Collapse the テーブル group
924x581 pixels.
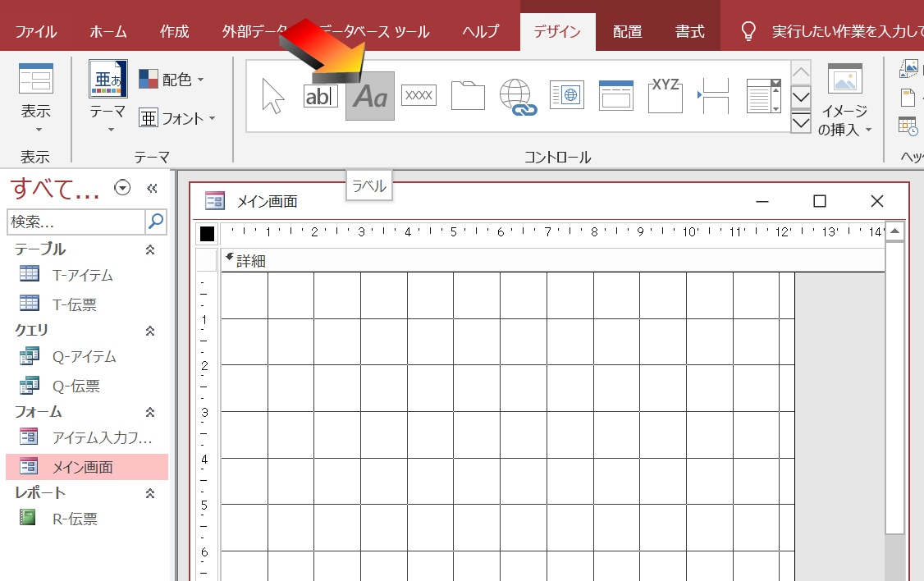point(150,249)
